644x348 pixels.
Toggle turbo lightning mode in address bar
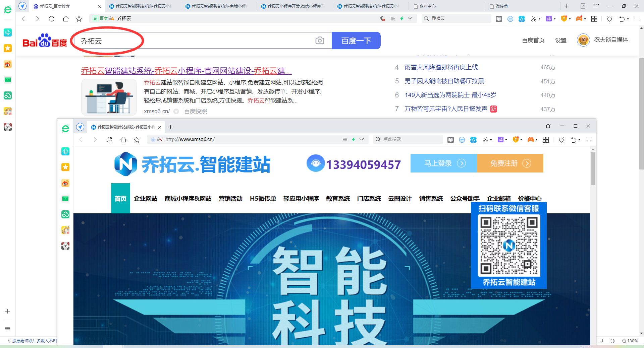402,18
